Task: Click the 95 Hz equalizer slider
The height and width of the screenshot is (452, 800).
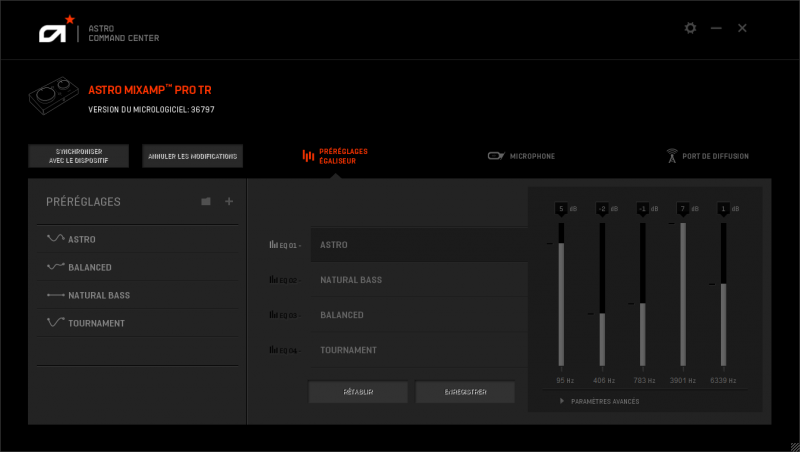Action: 561,294
